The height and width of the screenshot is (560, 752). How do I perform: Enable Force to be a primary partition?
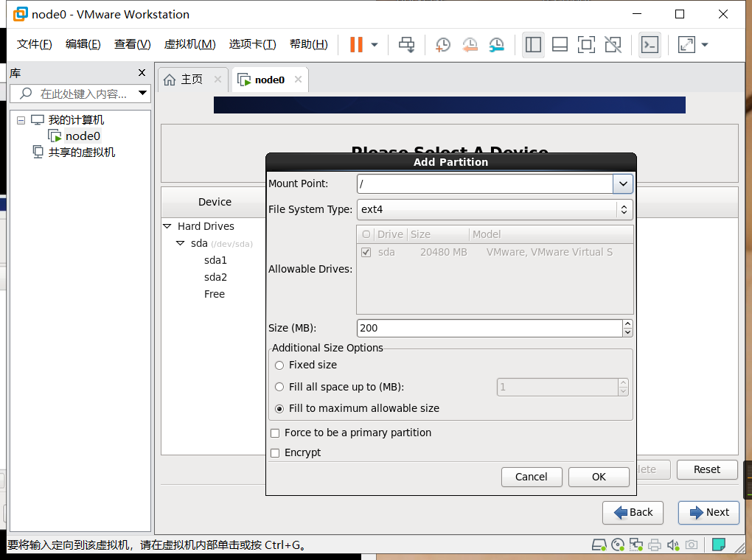pos(275,433)
